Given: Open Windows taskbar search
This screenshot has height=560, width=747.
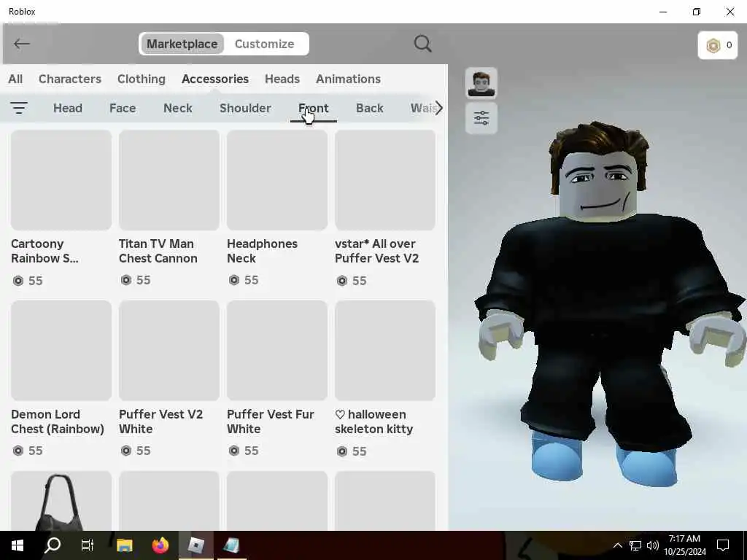Looking at the screenshot, I should 53,545.
